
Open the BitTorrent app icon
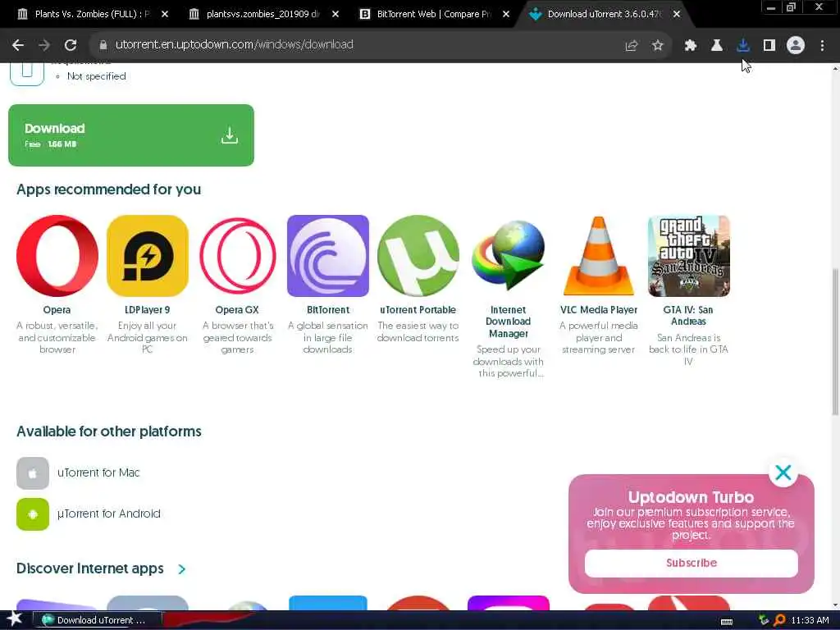pos(328,256)
